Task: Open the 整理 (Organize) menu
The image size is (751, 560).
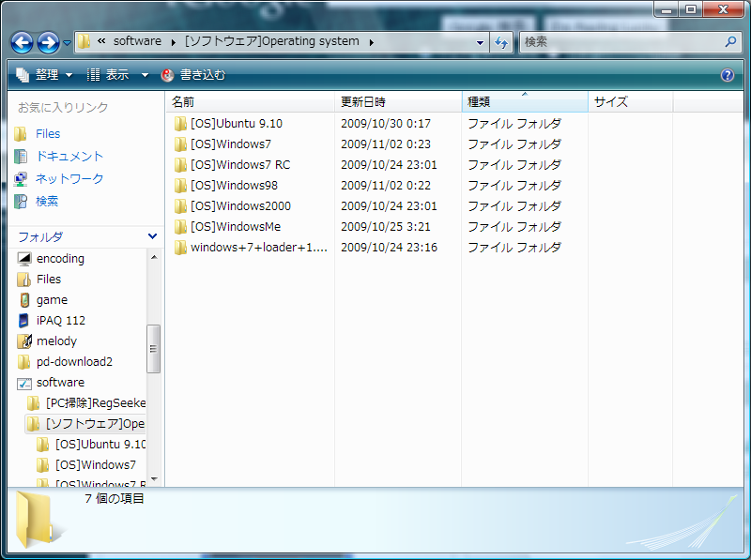Action: (44, 75)
